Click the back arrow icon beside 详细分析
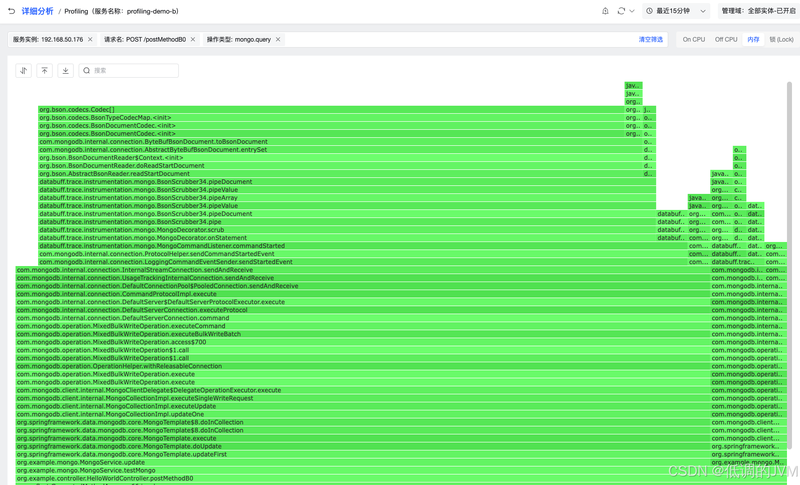The image size is (800, 485). click(11, 11)
